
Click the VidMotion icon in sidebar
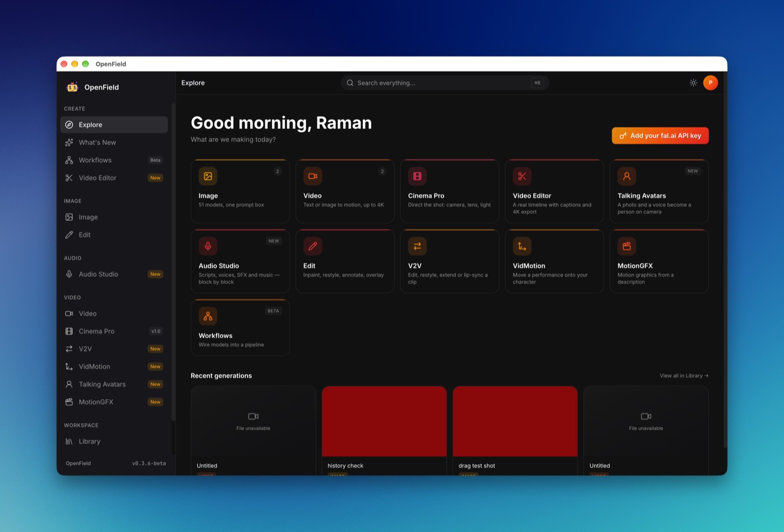pos(69,367)
